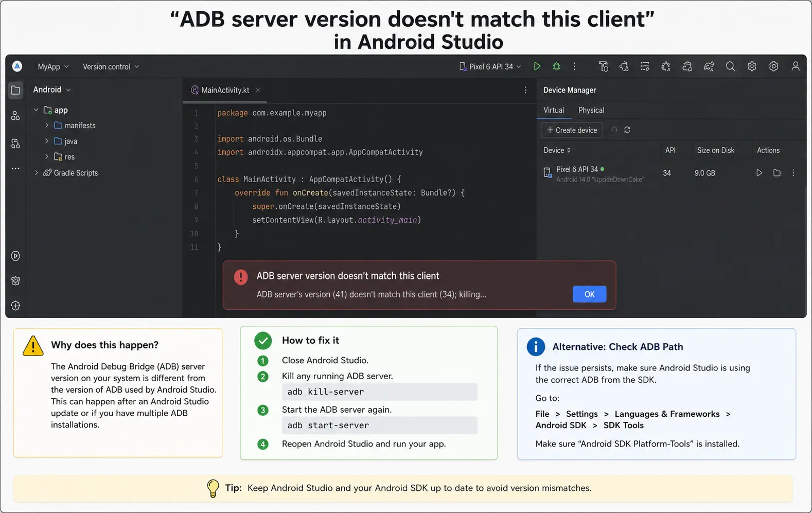Launch Pixel 6 API 34 emulator play icon
Screen dimensions: 812x513
coord(759,173)
